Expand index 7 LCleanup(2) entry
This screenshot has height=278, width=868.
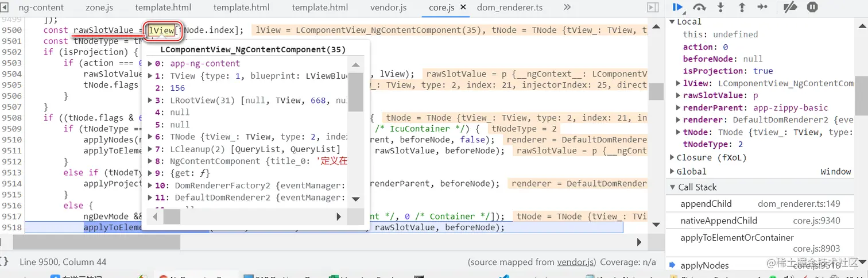(150, 149)
